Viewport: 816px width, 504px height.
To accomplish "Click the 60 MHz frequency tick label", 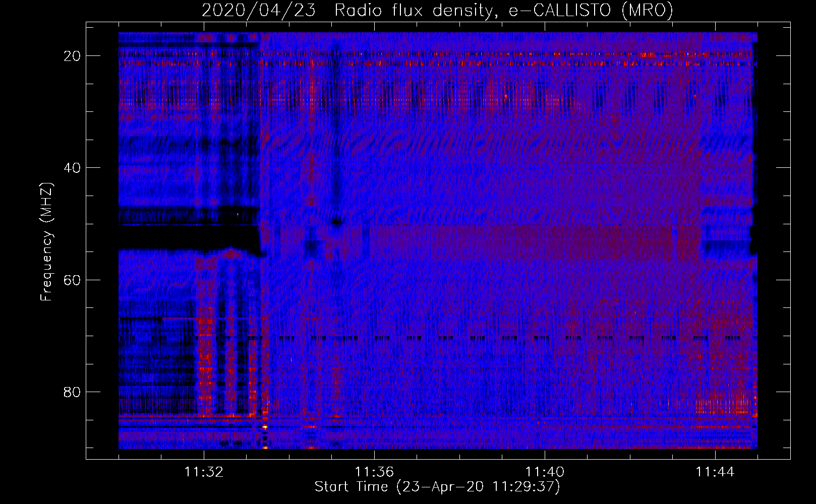I will (x=72, y=280).
